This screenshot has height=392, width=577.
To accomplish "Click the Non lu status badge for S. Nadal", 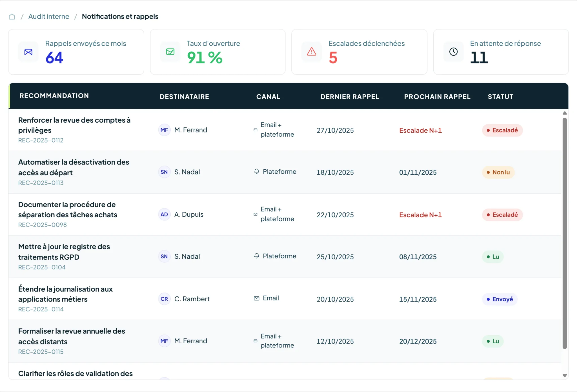I will (498, 172).
